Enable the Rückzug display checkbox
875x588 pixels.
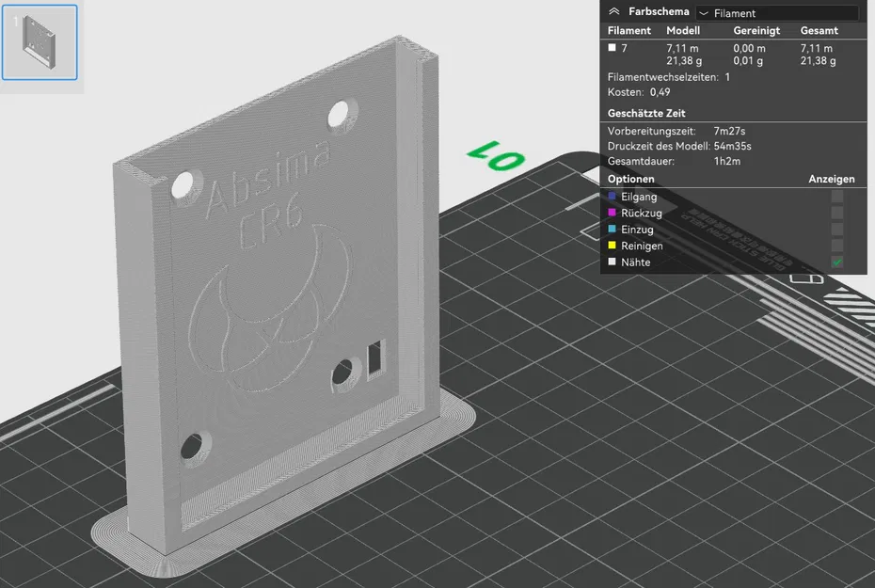coord(836,213)
